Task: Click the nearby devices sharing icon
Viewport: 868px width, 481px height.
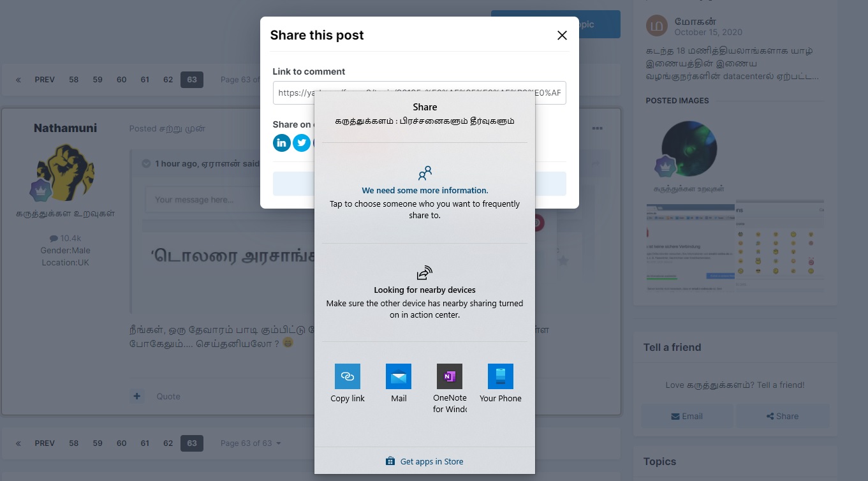Action: [x=425, y=273]
